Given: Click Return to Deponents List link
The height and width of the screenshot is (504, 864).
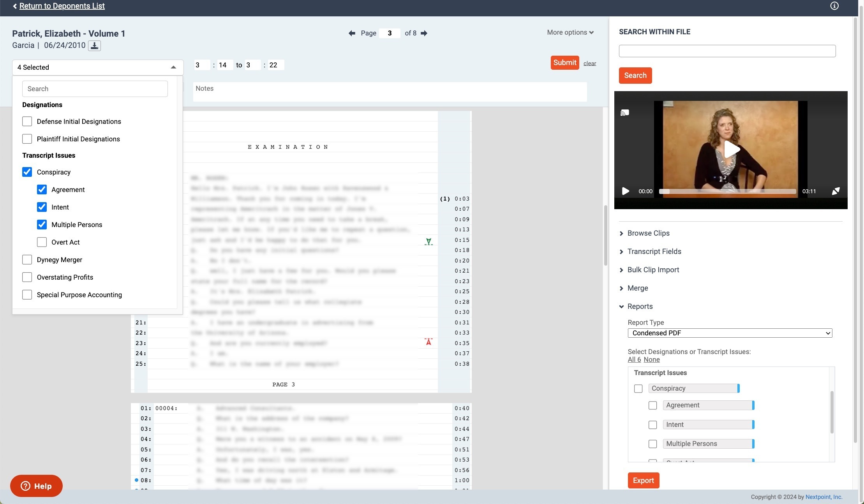Looking at the screenshot, I should click(x=62, y=6).
